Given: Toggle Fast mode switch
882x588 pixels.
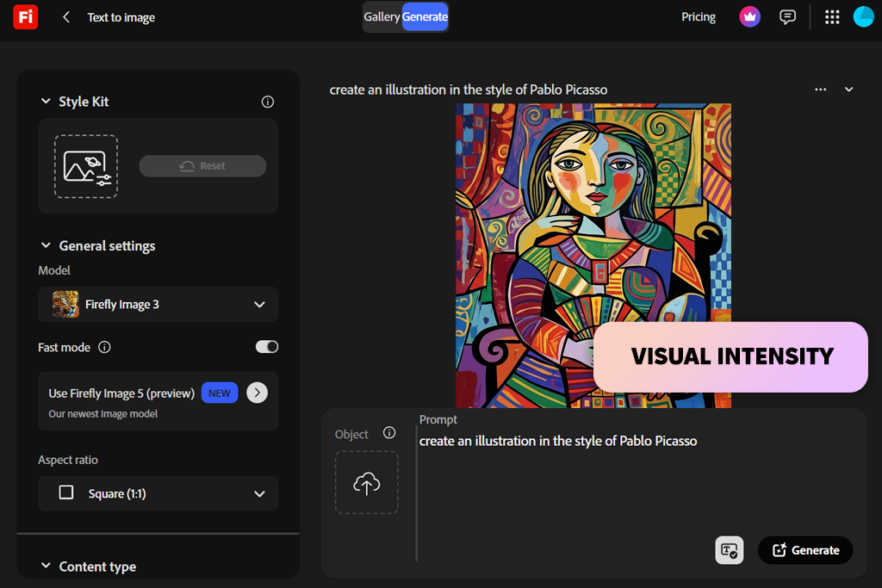Looking at the screenshot, I should [267, 347].
